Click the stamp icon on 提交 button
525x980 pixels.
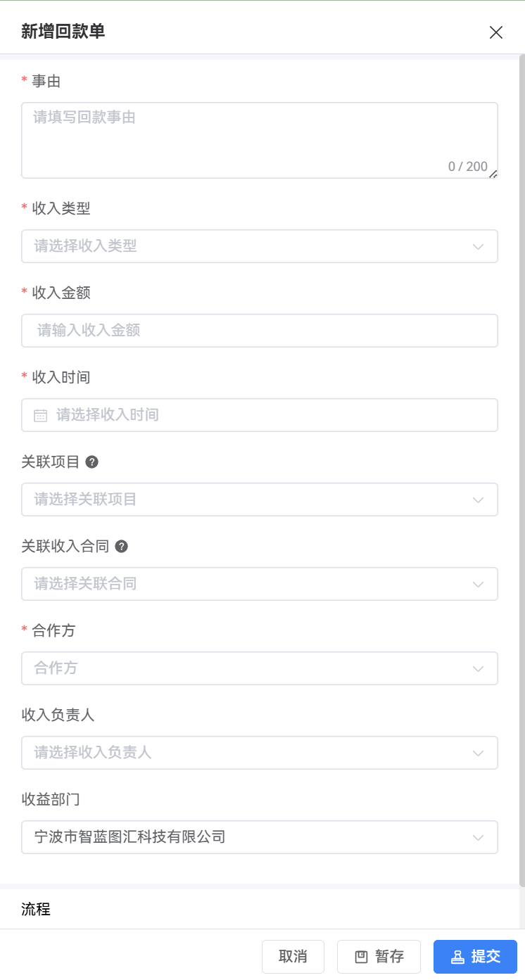pos(458,957)
